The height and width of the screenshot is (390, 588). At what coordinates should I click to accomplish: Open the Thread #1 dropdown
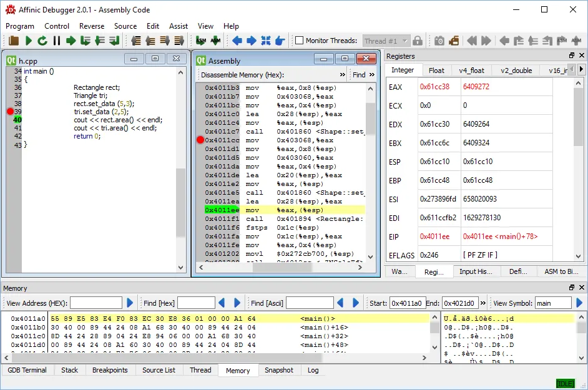click(386, 41)
